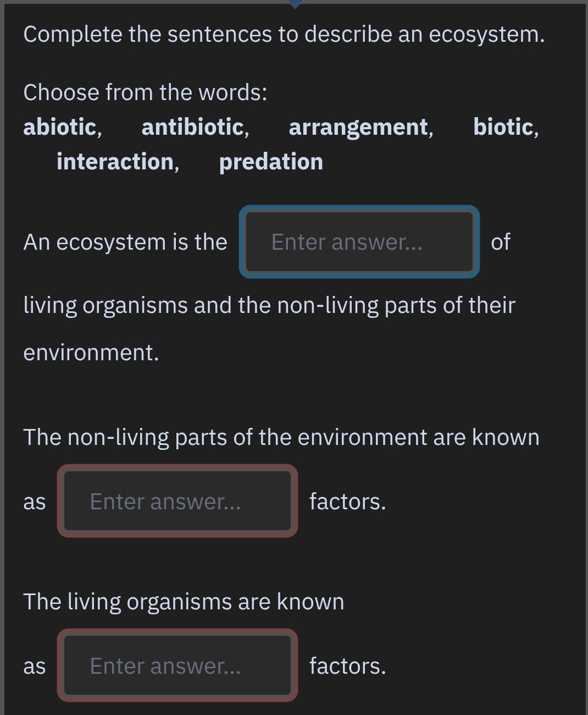
Task: Click the word "predation" in the choices
Action: [271, 162]
